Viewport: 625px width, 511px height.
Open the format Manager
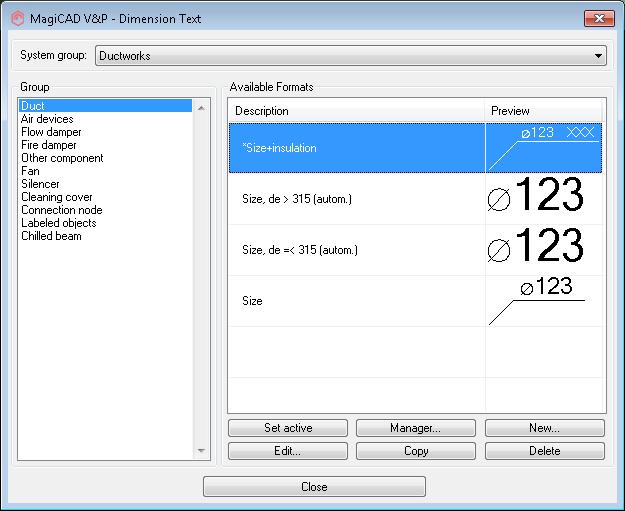(416, 428)
